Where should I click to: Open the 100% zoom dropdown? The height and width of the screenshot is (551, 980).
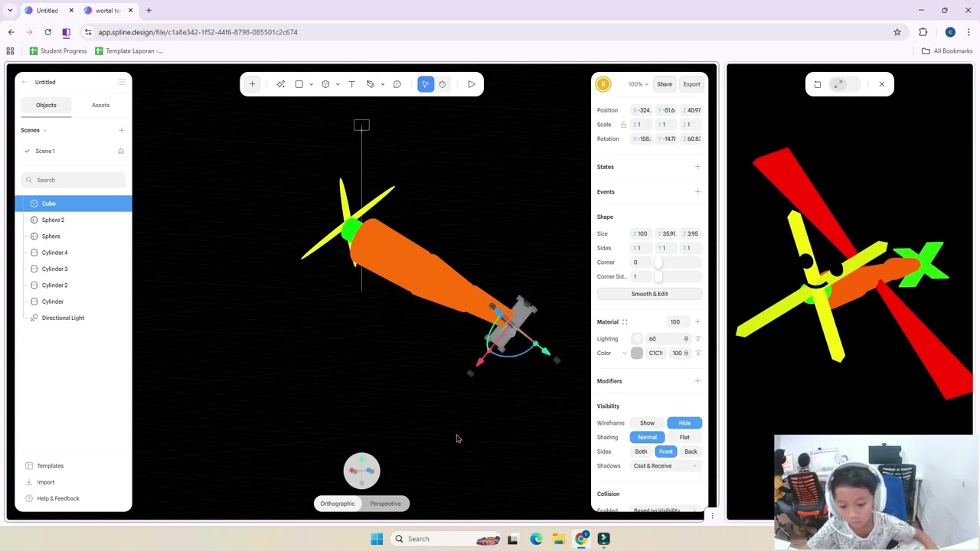coord(638,84)
